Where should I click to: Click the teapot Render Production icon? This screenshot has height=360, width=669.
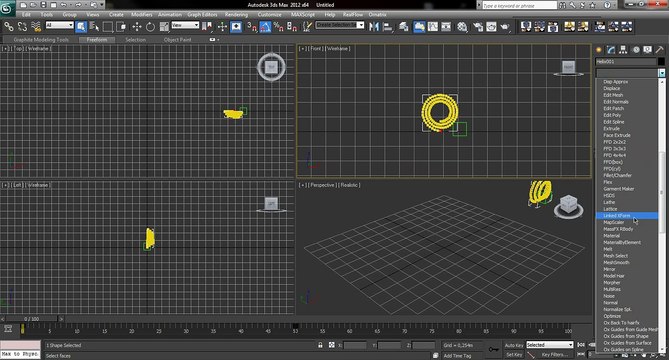505,27
